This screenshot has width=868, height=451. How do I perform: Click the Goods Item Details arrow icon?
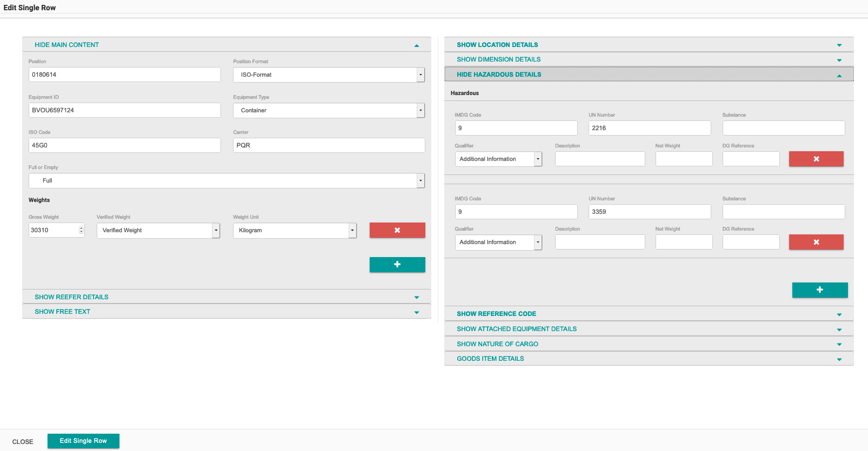839,359
